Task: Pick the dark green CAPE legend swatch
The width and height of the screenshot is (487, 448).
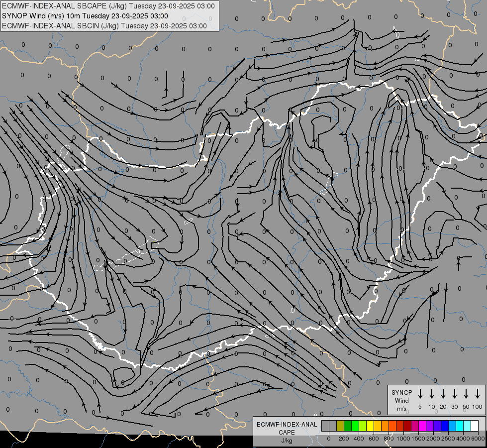Action: 348,426
